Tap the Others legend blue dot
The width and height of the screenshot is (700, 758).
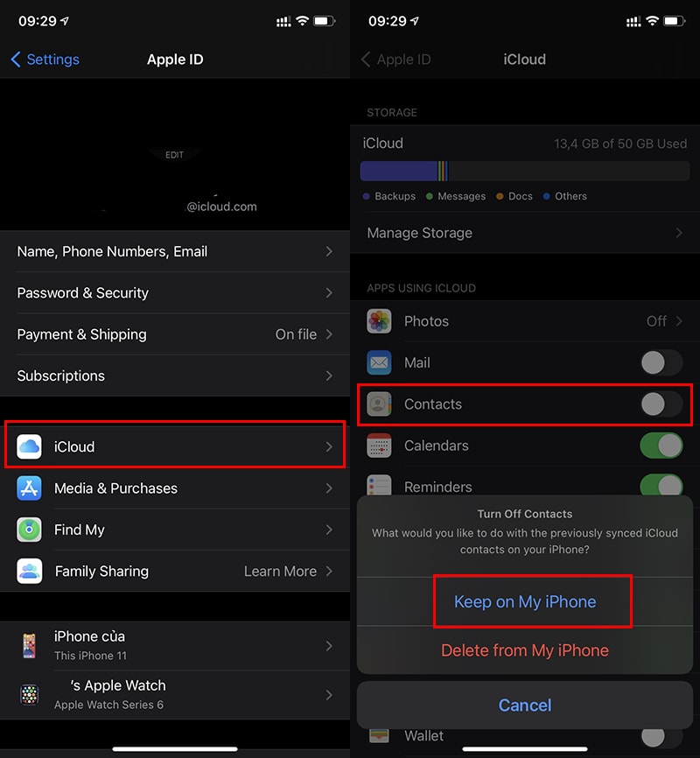[546, 196]
